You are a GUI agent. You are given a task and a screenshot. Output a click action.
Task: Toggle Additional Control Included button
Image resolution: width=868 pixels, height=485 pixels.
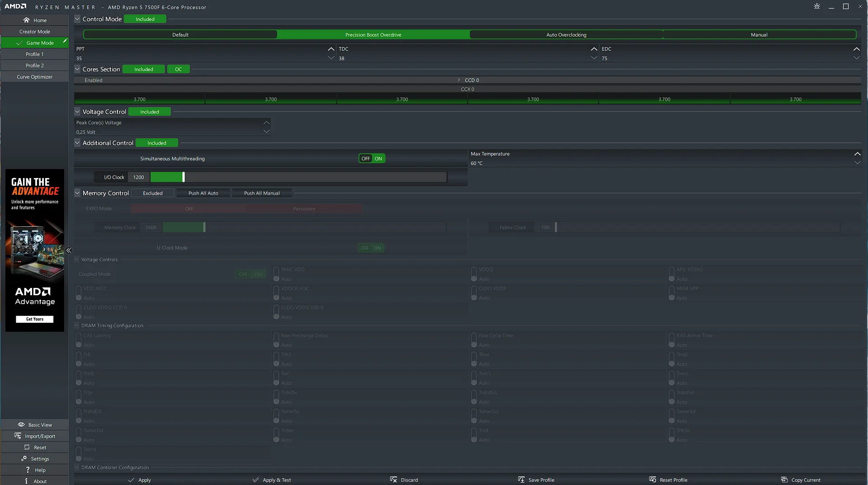[x=157, y=143]
